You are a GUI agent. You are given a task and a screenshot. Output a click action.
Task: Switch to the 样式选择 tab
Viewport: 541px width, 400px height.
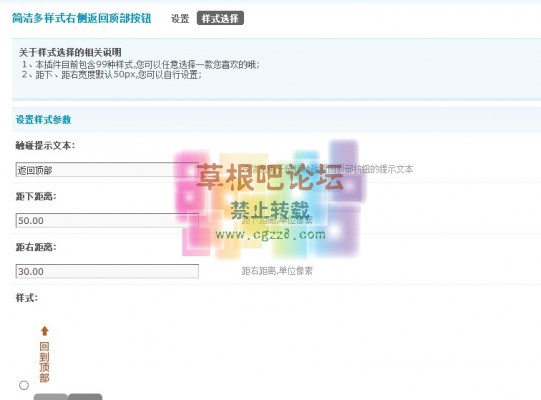pyautogui.click(x=220, y=19)
